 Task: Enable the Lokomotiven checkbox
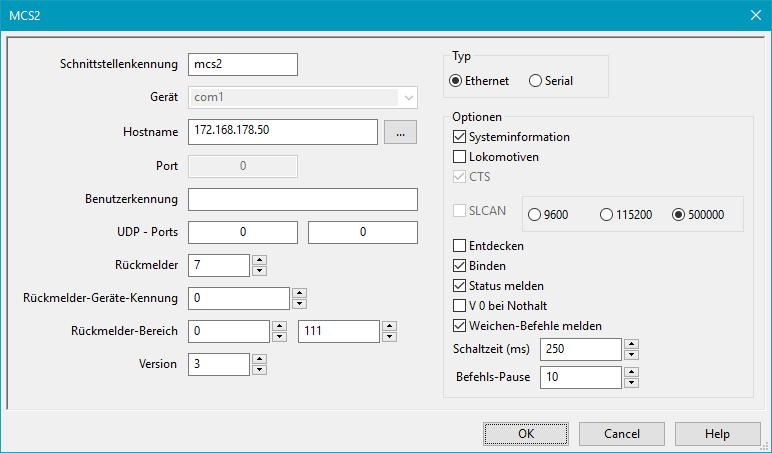pyautogui.click(x=460, y=157)
